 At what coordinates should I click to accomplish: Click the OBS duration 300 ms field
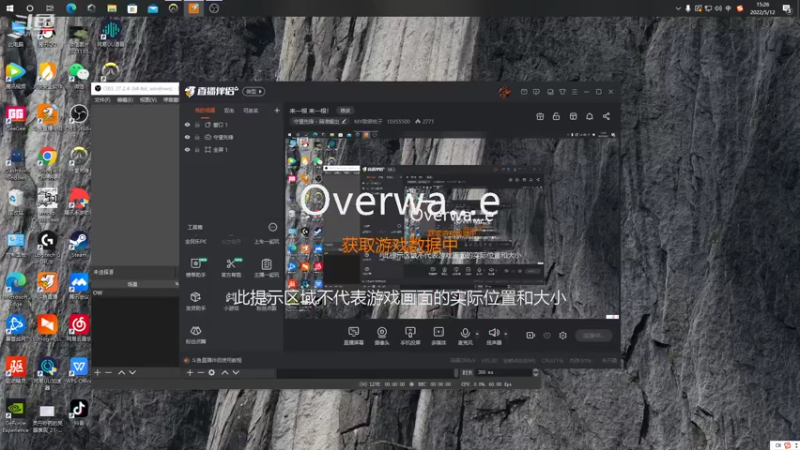[x=503, y=372]
